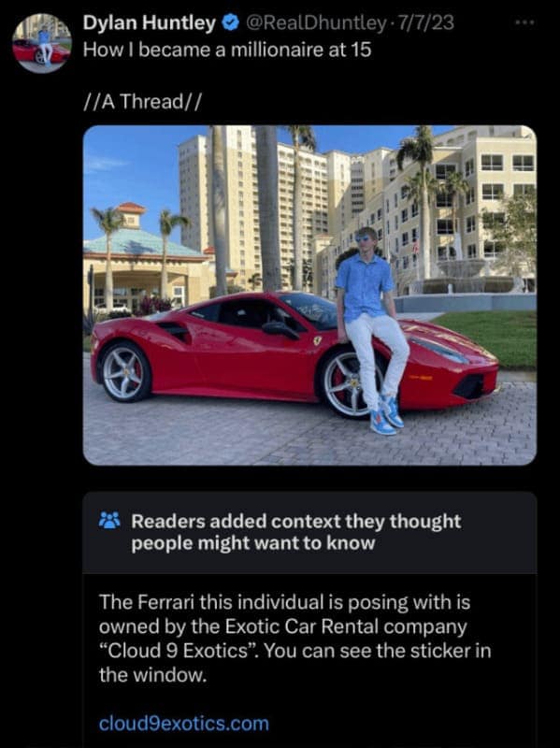The width and height of the screenshot is (560, 748).
Task: Click the Ferrari's rear wheel in photo
Action: point(125,372)
